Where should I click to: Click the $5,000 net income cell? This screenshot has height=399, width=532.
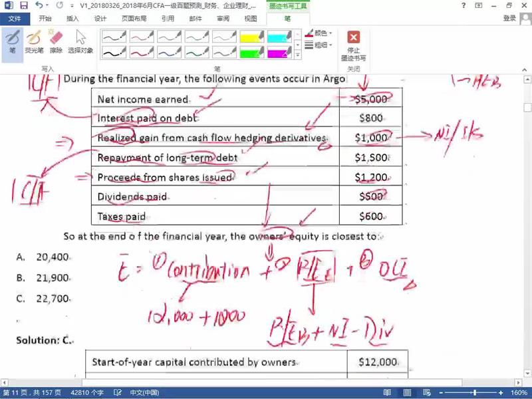pyautogui.click(x=371, y=99)
